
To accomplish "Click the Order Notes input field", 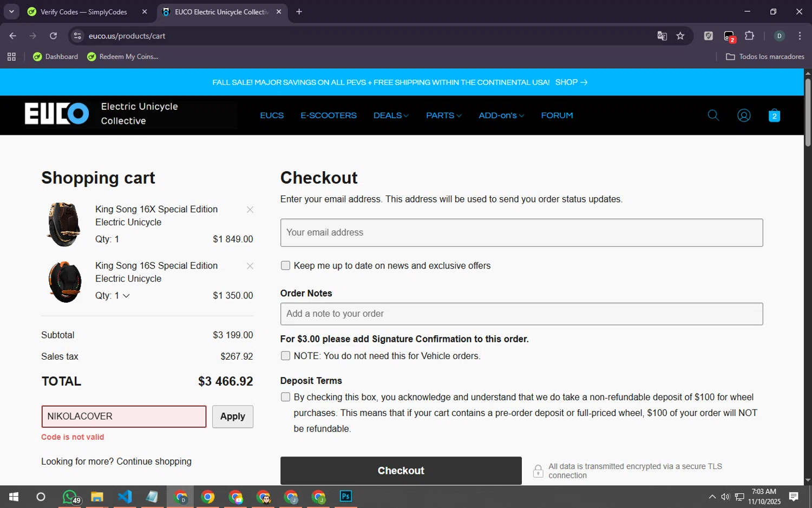I will pyautogui.click(x=522, y=314).
